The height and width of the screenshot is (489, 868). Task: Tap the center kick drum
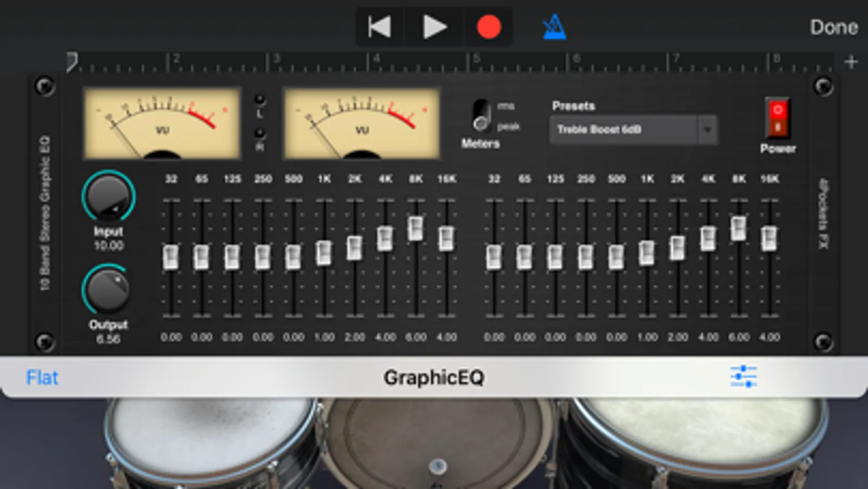(438, 443)
